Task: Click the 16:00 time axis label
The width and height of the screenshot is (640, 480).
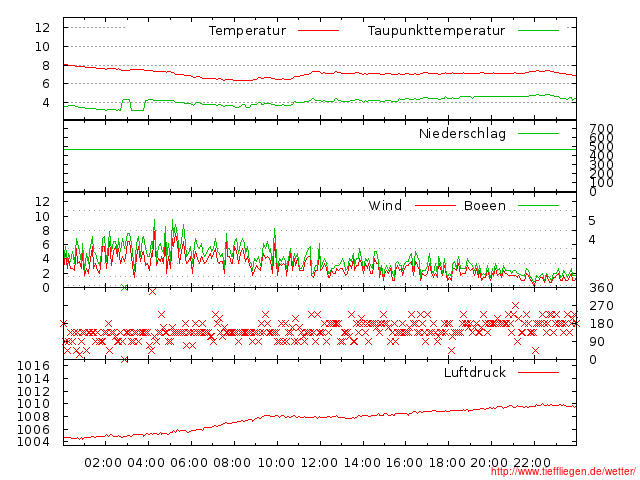Action: tap(404, 463)
